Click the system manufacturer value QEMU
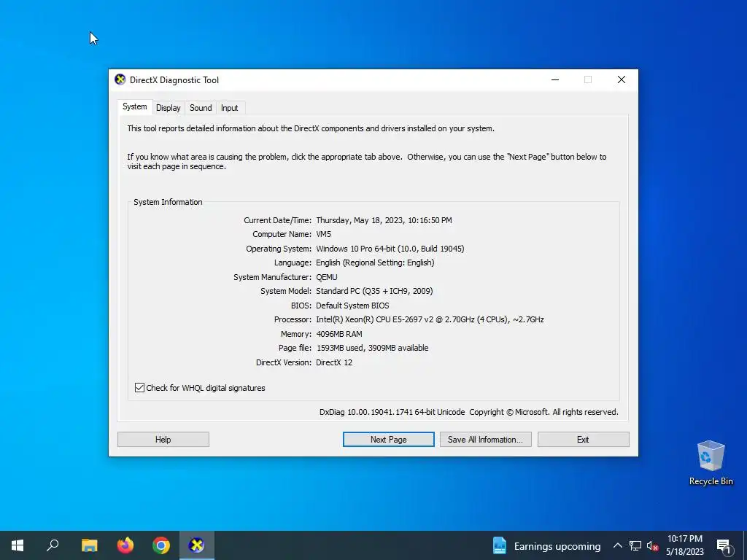This screenshot has width=747, height=560. click(326, 277)
